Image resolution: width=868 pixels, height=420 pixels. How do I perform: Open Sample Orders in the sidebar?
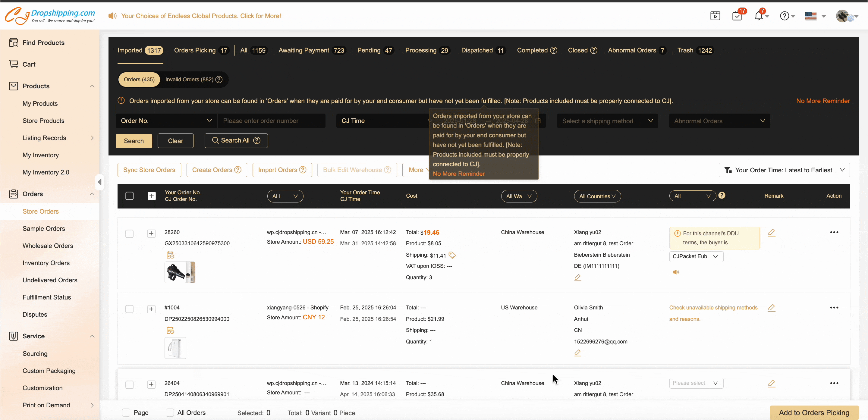point(44,229)
